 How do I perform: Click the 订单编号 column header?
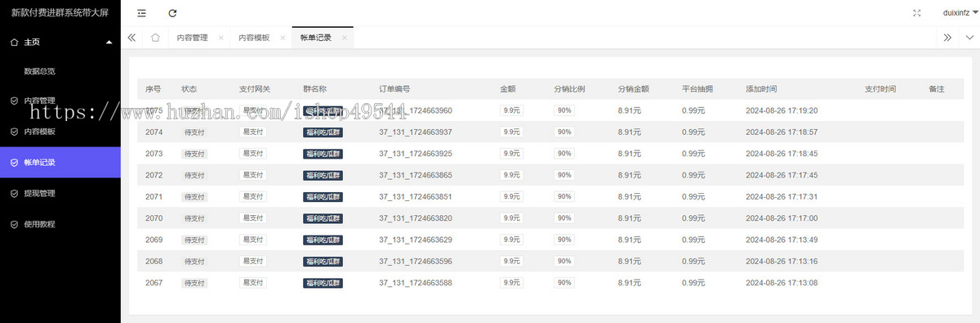pos(394,89)
